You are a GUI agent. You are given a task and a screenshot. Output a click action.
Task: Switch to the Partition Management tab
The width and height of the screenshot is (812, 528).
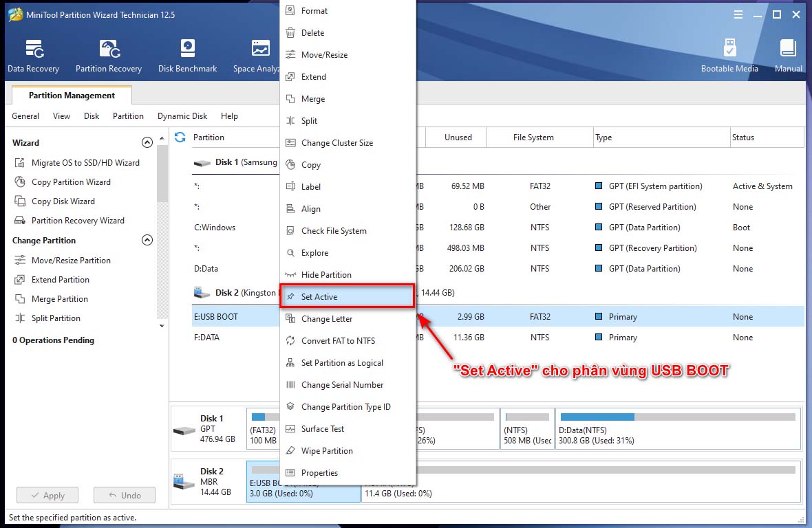72,95
